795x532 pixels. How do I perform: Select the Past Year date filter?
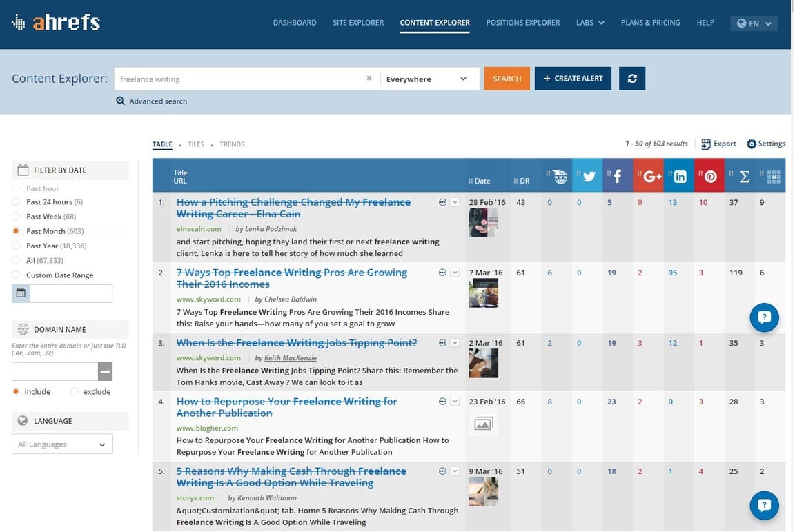pos(17,246)
